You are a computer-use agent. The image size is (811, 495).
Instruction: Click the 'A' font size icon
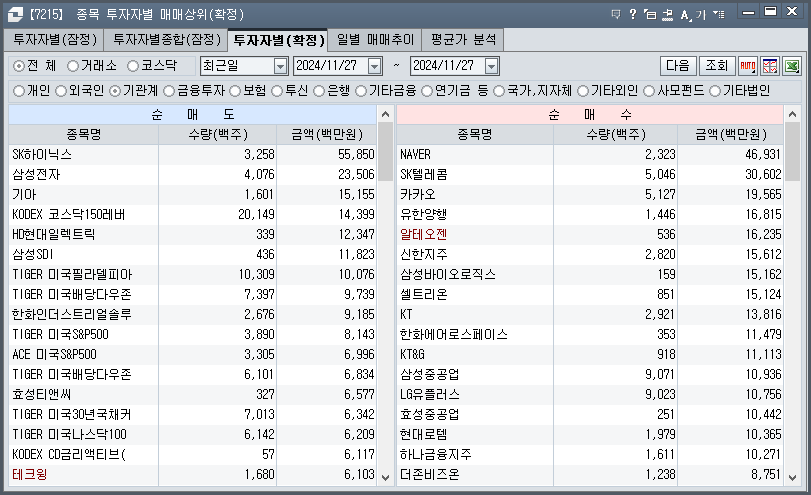point(685,14)
